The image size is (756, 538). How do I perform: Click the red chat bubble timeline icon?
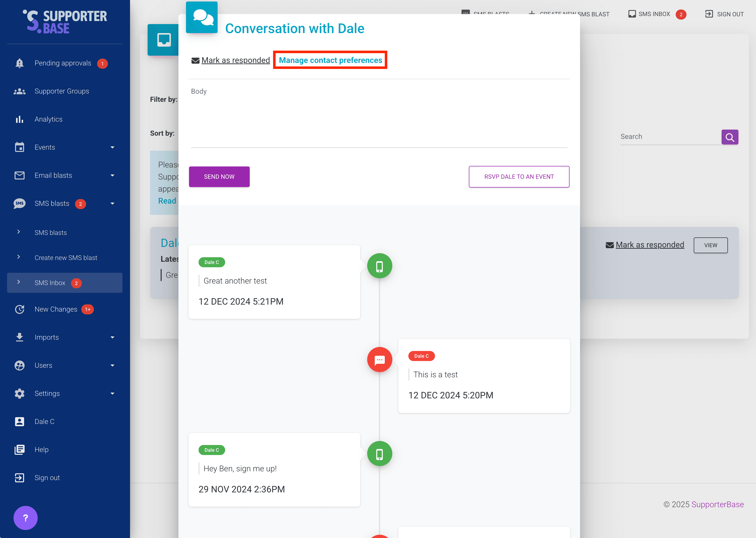coord(379,360)
